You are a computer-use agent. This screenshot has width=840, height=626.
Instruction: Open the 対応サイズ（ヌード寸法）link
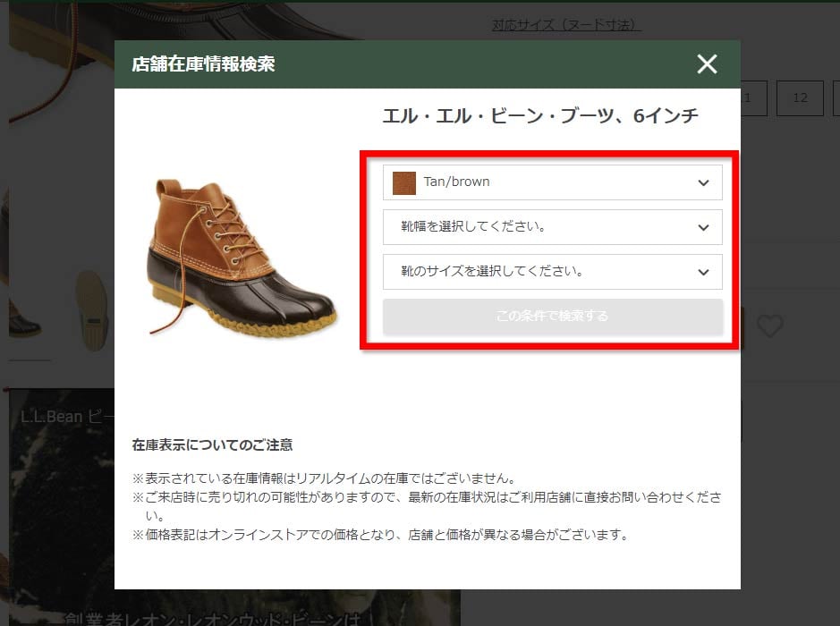[567, 26]
